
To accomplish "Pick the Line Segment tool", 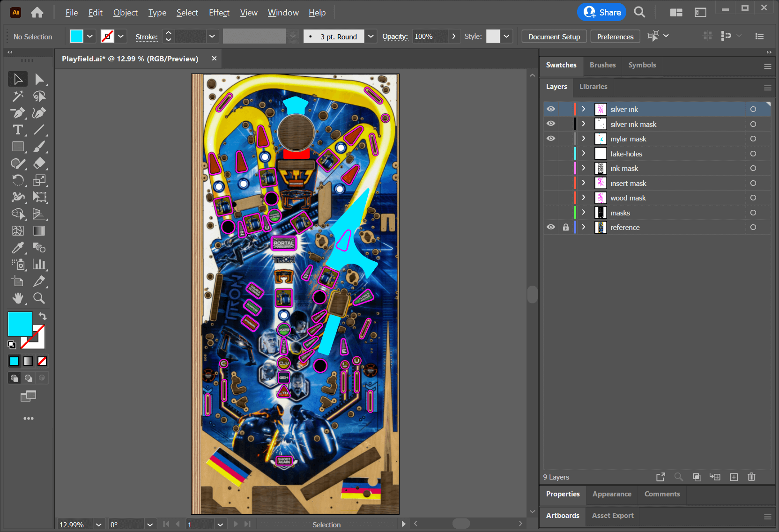I will (x=39, y=130).
